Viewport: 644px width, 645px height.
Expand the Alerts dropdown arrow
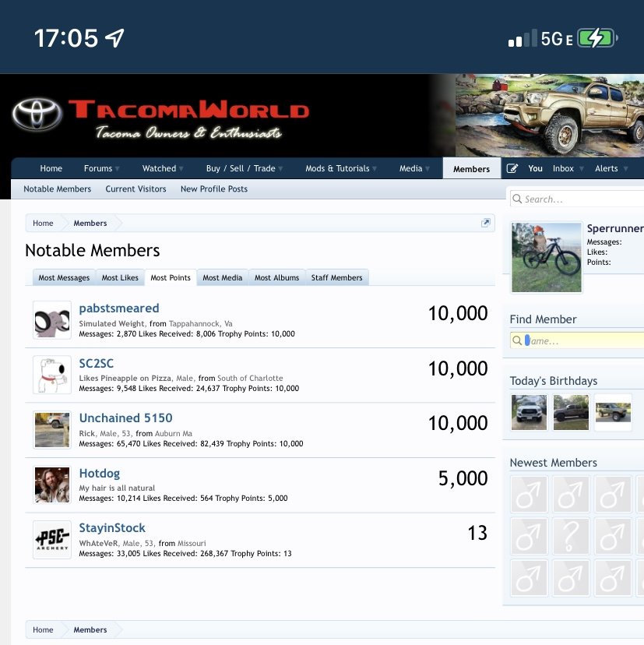[625, 169]
